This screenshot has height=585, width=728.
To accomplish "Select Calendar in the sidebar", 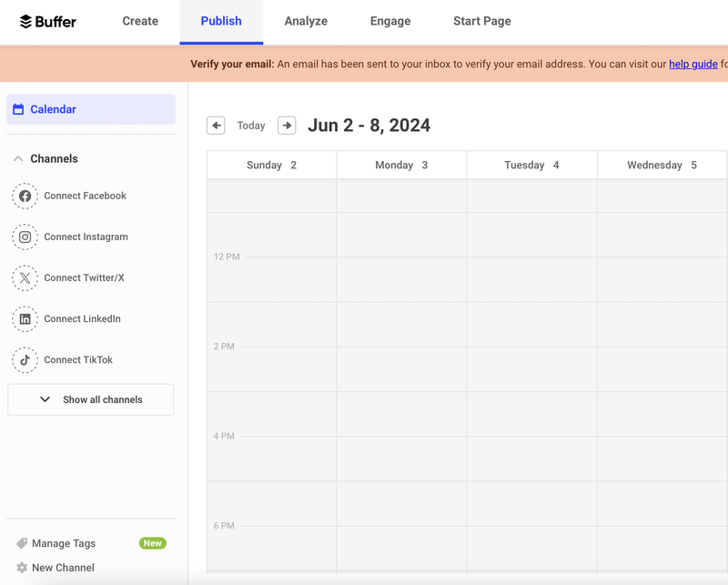I will click(x=90, y=109).
